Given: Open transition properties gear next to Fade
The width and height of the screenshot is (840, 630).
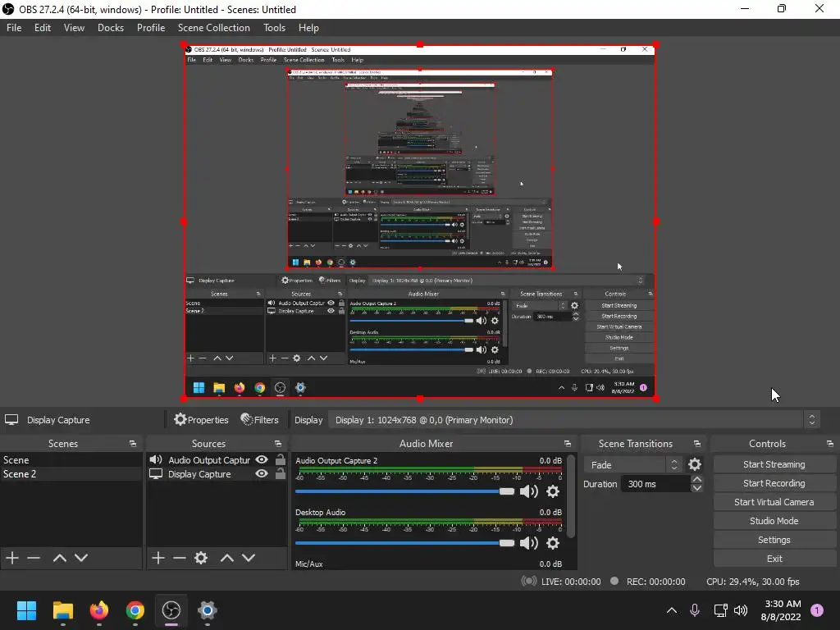Looking at the screenshot, I should (x=695, y=464).
